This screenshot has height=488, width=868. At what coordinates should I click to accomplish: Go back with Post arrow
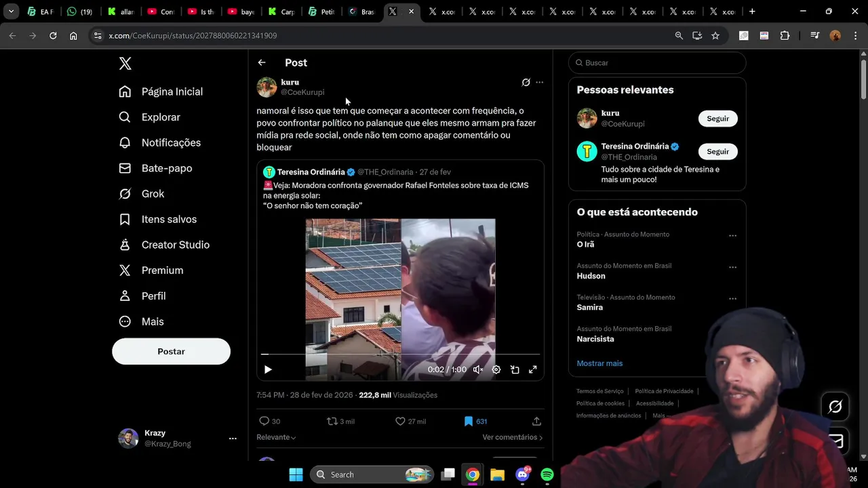[x=262, y=62]
